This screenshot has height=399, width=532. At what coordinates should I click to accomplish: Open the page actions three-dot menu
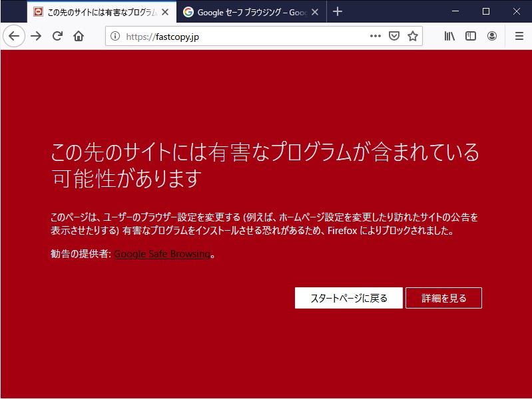[x=376, y=36]
